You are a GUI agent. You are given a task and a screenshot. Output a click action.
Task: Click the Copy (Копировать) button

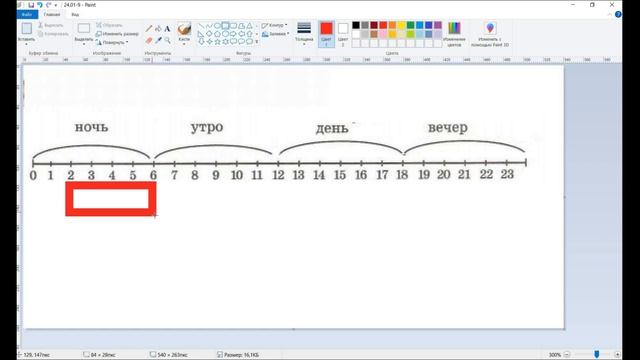coord(53,34)
